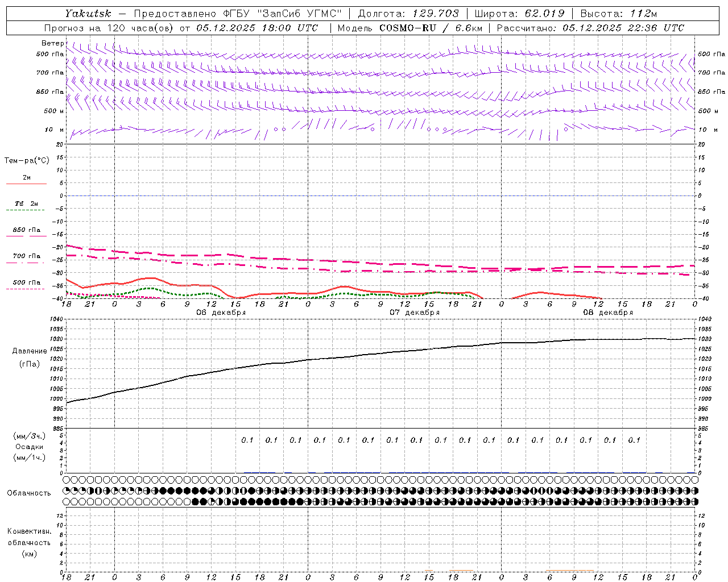728x582 pixels.
Task: Click the 'Модель COSMO-RU / 6.6км' label
Action: click(x=410, y=28)
